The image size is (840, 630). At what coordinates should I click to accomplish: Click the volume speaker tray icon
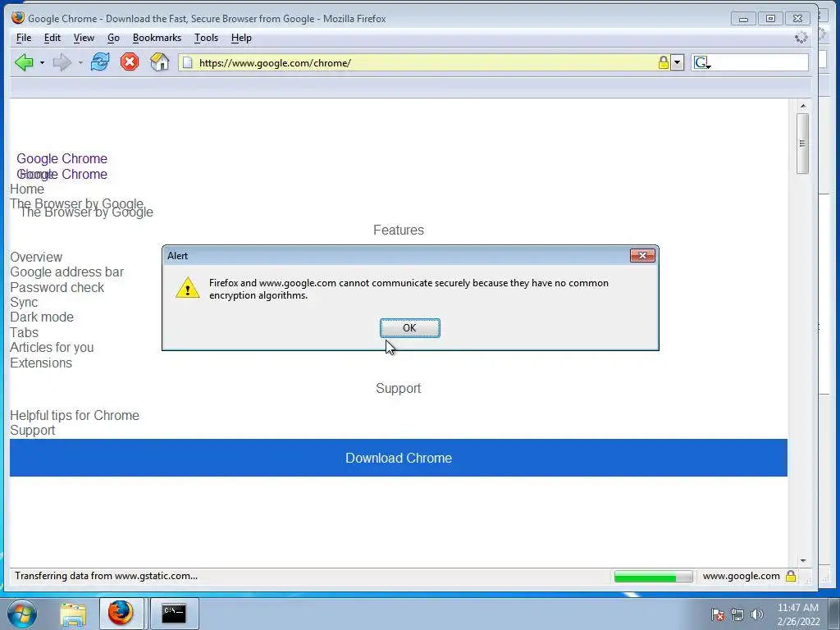(756, 614)
